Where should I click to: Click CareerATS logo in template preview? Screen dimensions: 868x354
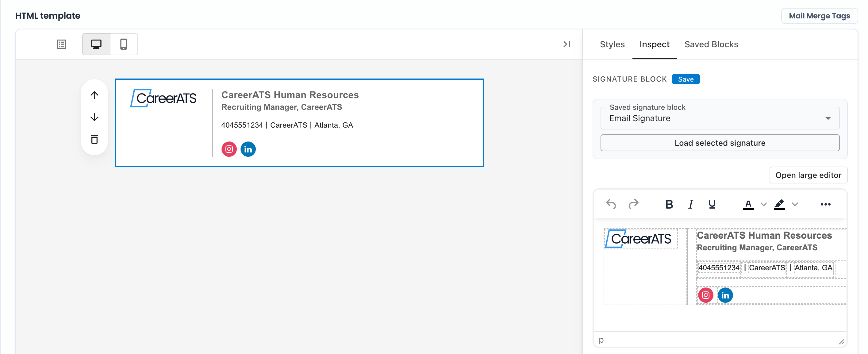pos(163,98)
